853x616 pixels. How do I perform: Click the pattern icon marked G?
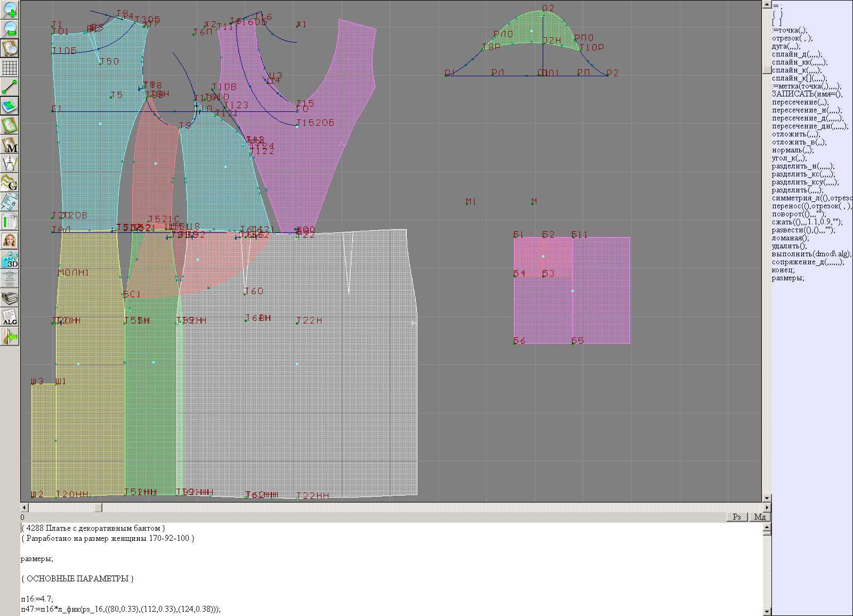click(10, 183)
